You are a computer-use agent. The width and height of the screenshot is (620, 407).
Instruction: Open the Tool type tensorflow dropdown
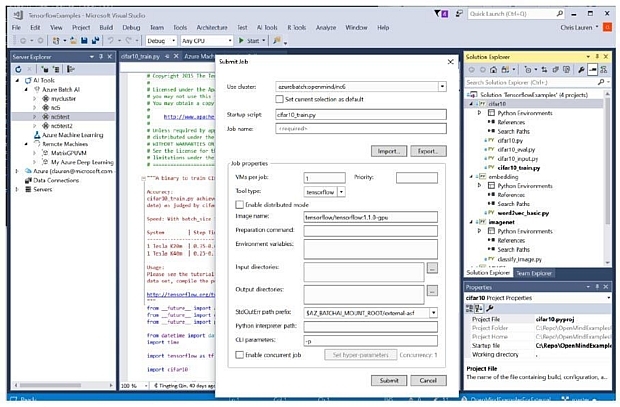[x=342, y=190]
